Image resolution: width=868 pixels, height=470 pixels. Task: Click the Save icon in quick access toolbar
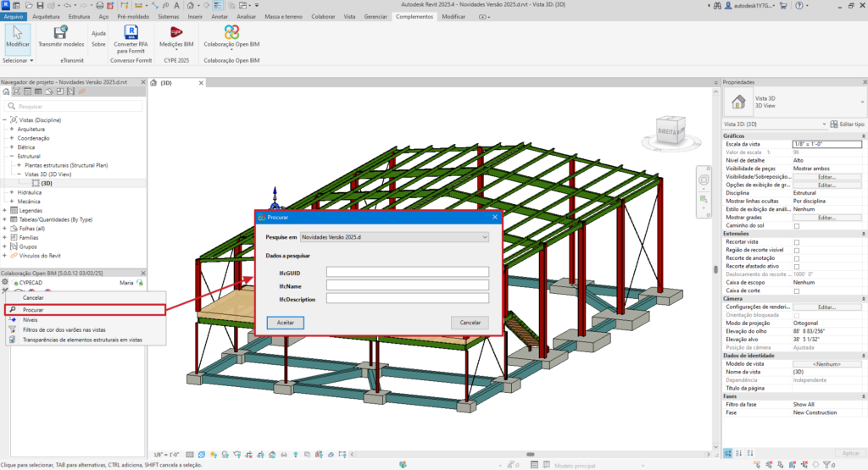tap(40, 6)
